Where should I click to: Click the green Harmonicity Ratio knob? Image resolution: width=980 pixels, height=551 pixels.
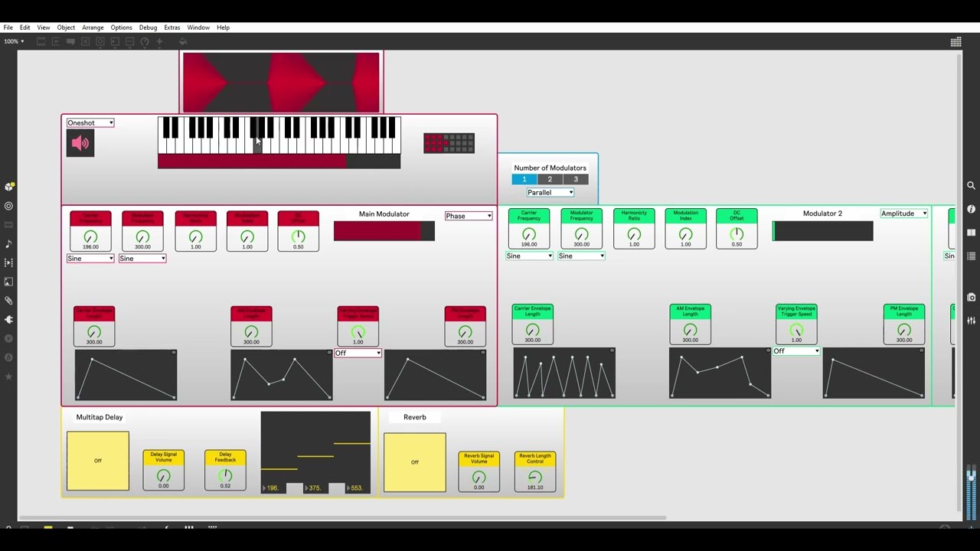(x=634, y=234)
